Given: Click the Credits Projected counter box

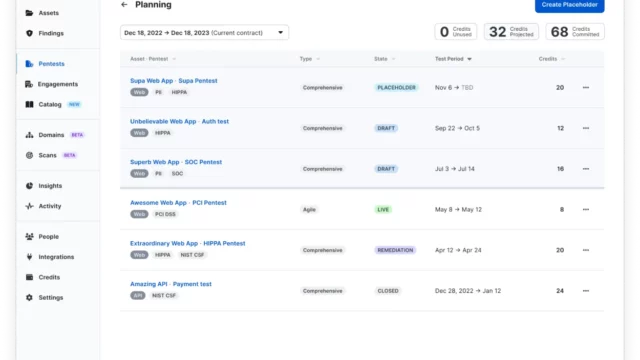Looking at the screenshot, I should 511,32.
